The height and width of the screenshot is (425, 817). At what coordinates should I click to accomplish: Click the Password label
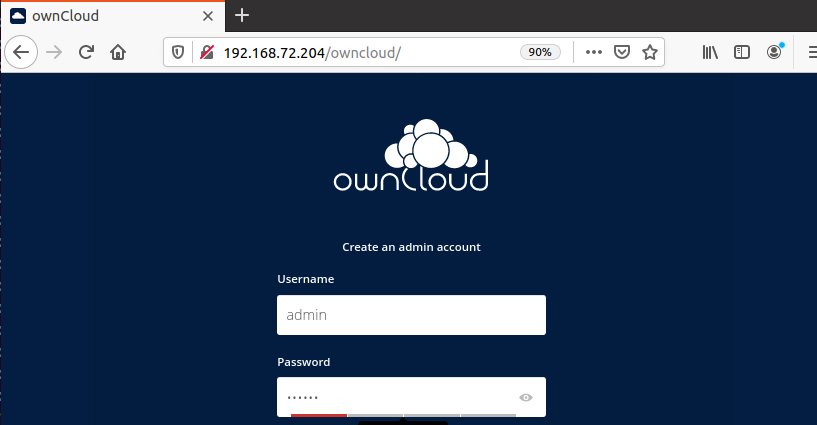point(303,362)
